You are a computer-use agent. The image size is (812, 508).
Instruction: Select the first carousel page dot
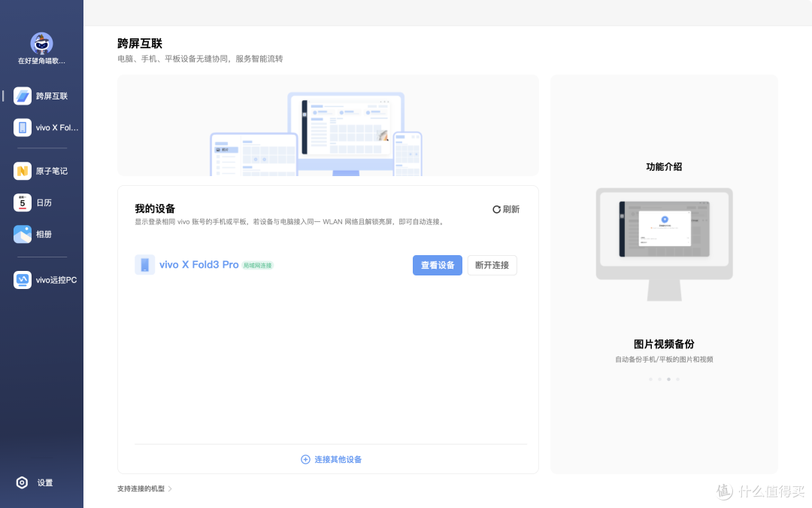[650, 379]
